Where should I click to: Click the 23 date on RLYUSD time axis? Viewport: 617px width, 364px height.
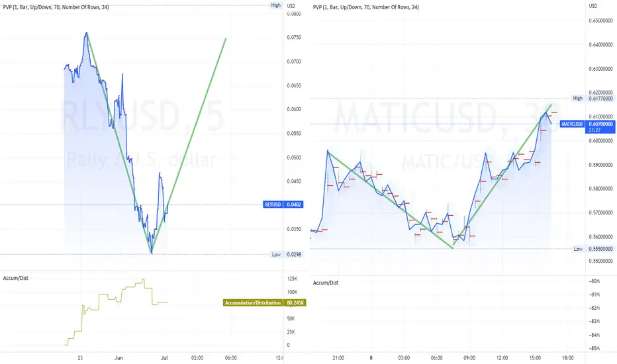coord(80,357)
